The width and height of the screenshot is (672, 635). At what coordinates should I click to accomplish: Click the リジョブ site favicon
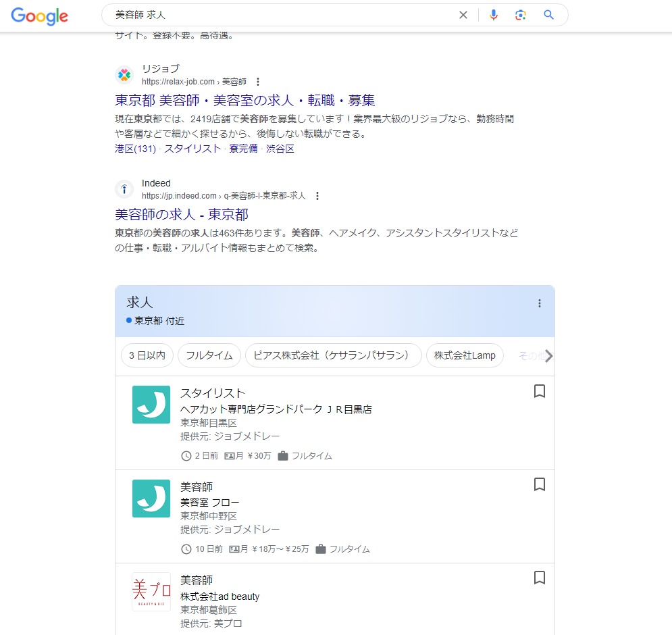[x=124, y=75]
